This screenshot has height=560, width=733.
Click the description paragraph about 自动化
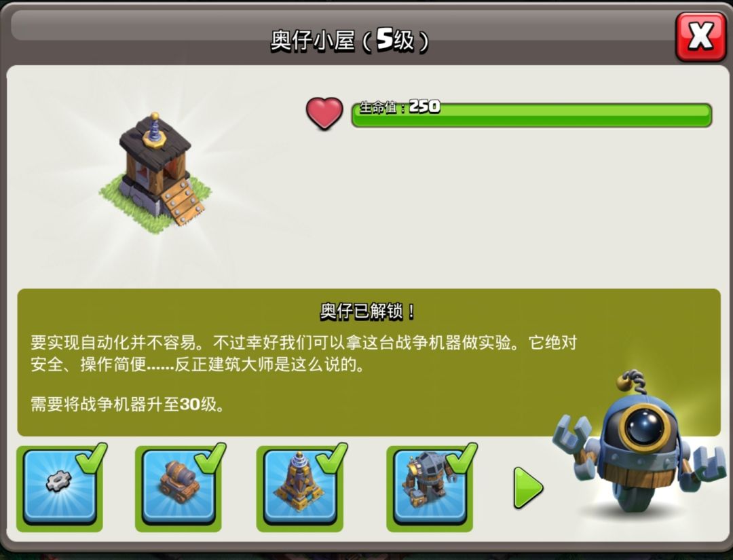tap(304, 354)
